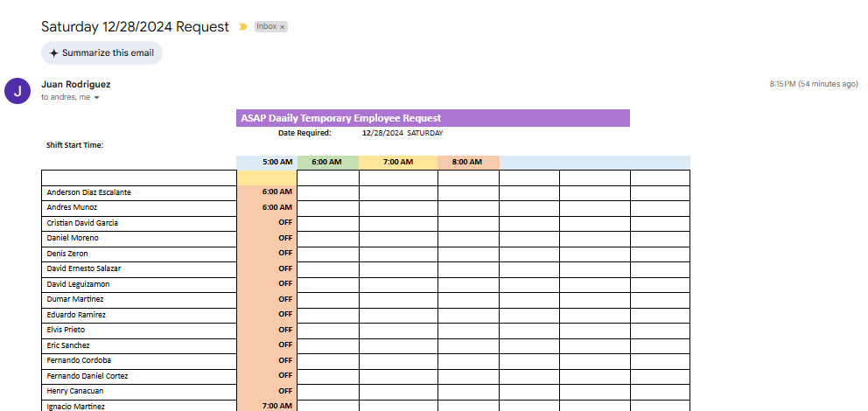Click the sparkle icon in the Summarize button
This screenshot has width=868, height=411.
coord(54,53)
